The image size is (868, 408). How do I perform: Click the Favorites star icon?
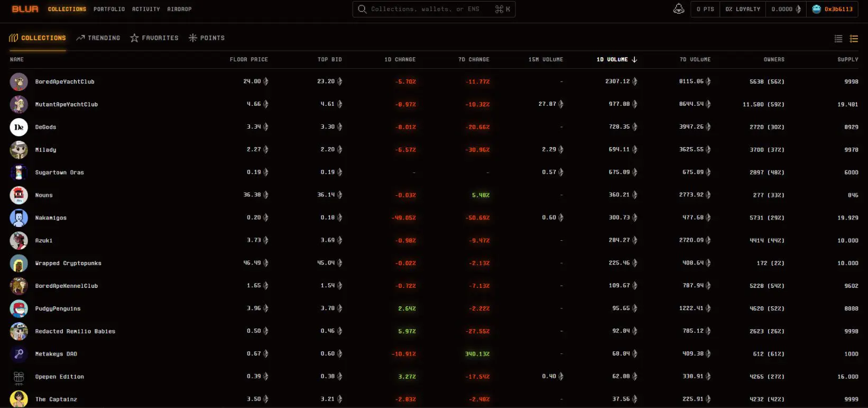134,38
